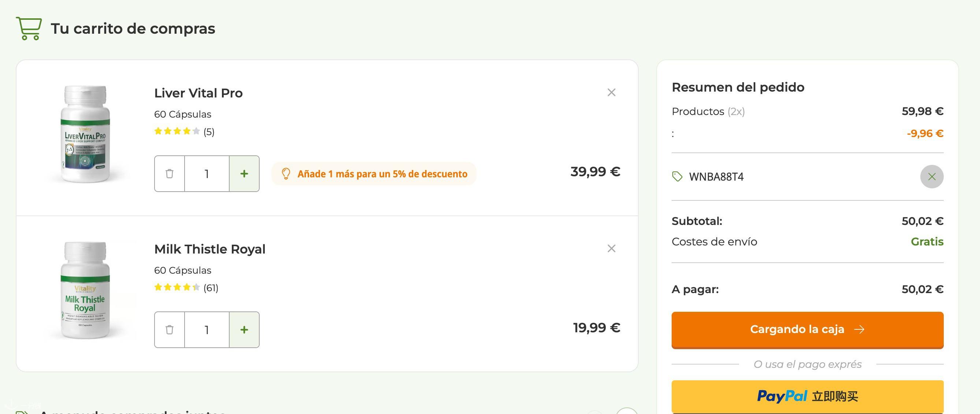Open Liver Vital Pro product image
The width and height of the screenshot is (980, 414).
pyautogui.click(x=85, y=134)
